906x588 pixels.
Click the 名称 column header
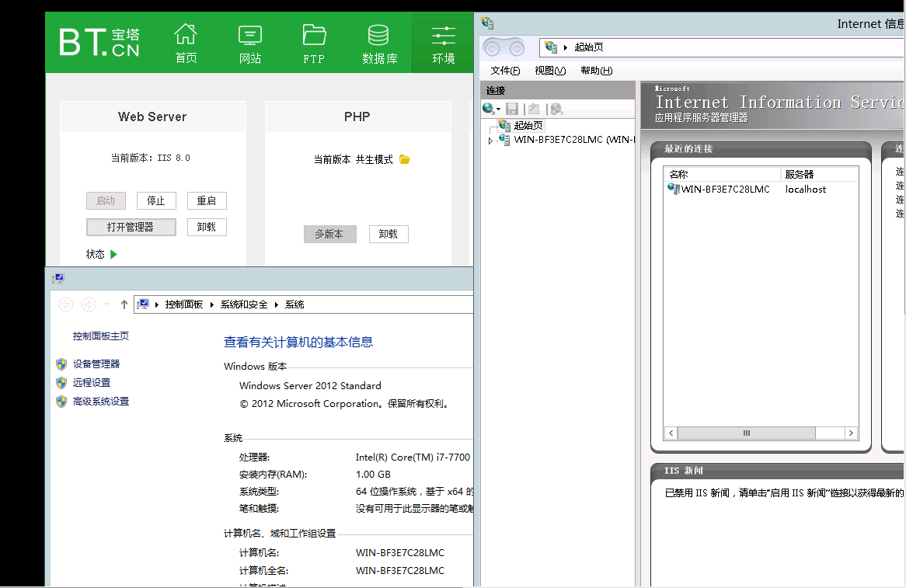[x=723, y=174]
